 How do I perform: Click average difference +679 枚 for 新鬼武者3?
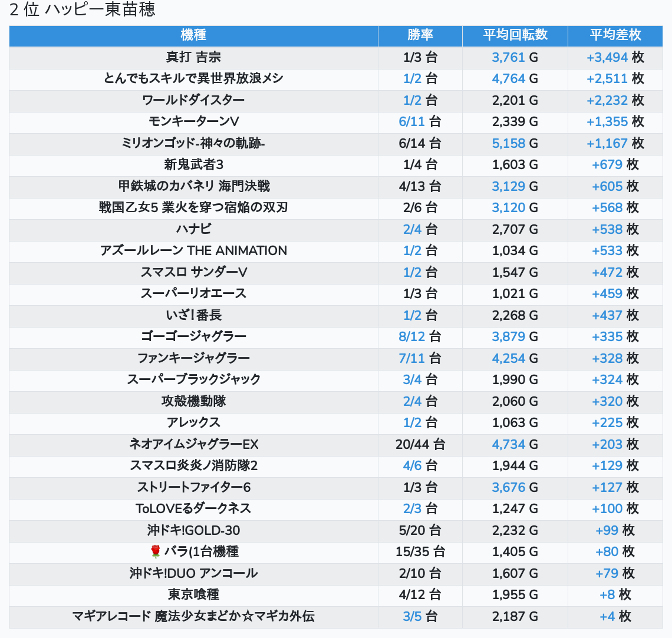[x=615, y=165]
